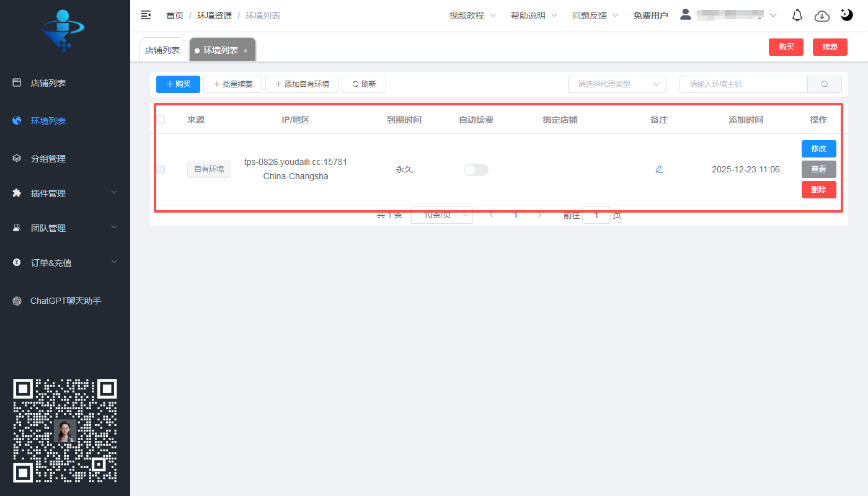Click the 请输入环境主机 search field

click(x=744, y=84)
